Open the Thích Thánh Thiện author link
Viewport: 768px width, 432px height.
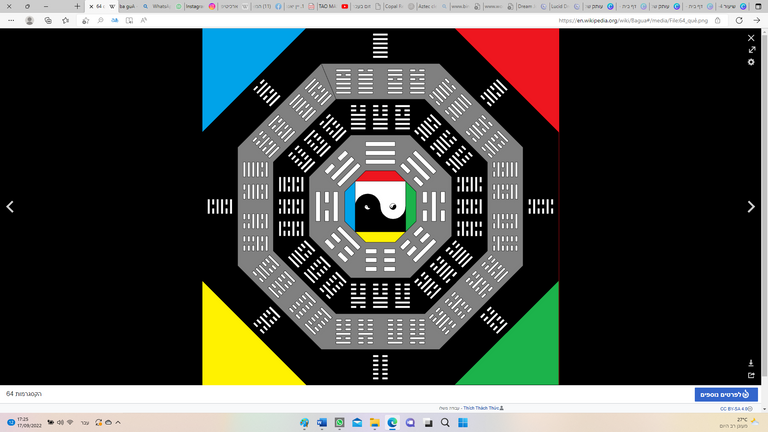pyautogui.click(x=482, y=409)
